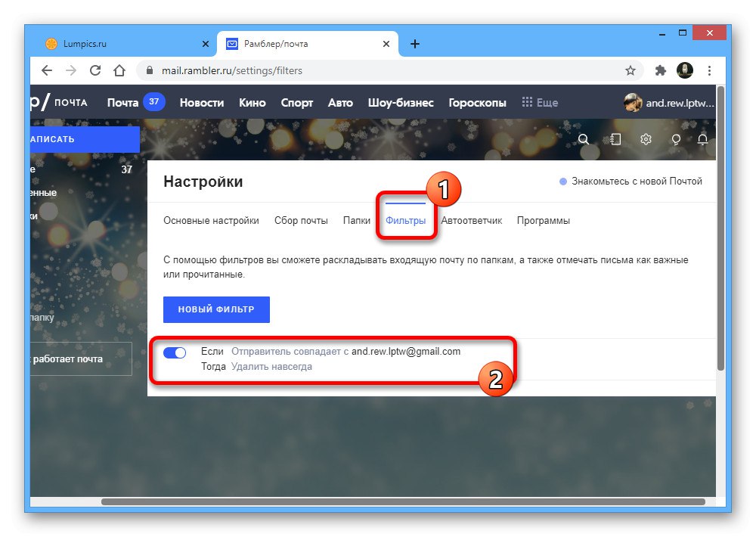Click the horizontal page scrollbar
This screenshot has height=537, width=756.
403,501
